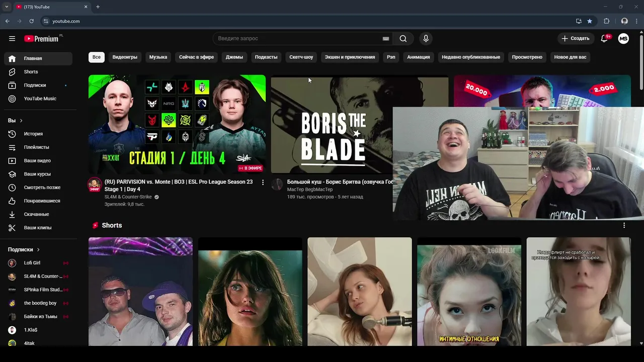644x362 pixels.
Task: Click the Создать button
Action: click(x=576, y=39)
